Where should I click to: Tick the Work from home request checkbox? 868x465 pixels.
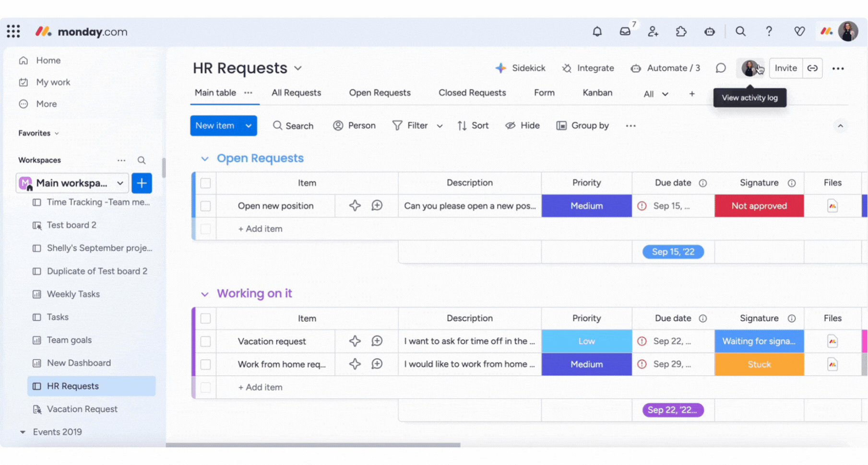pyautogui.click(x=205, y=364)
